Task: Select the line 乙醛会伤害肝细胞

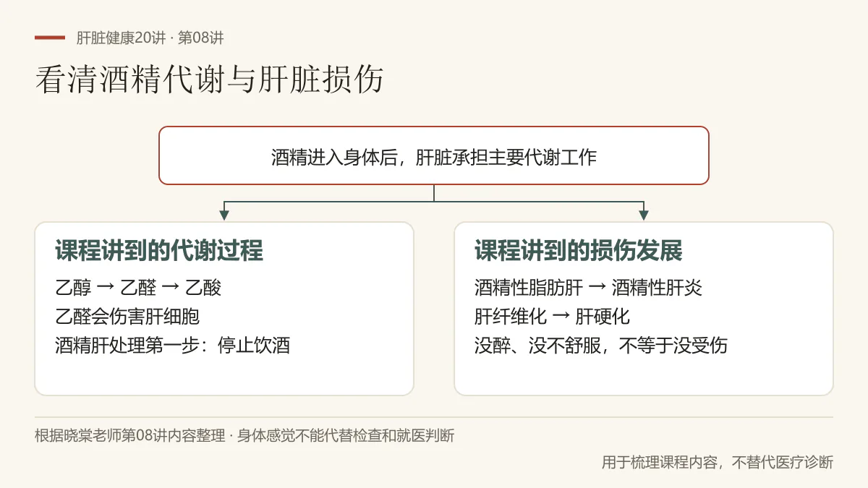Action: [x=127, y=317]
